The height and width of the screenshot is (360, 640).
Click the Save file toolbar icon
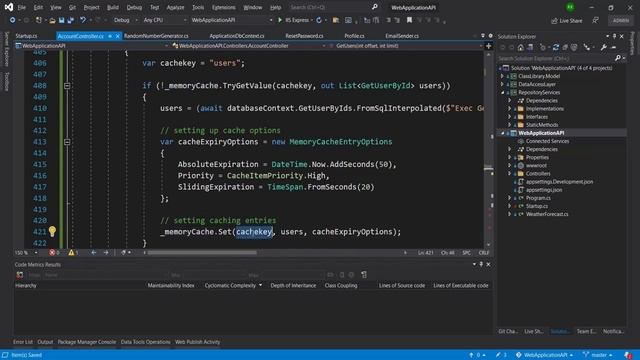point(61,20)
